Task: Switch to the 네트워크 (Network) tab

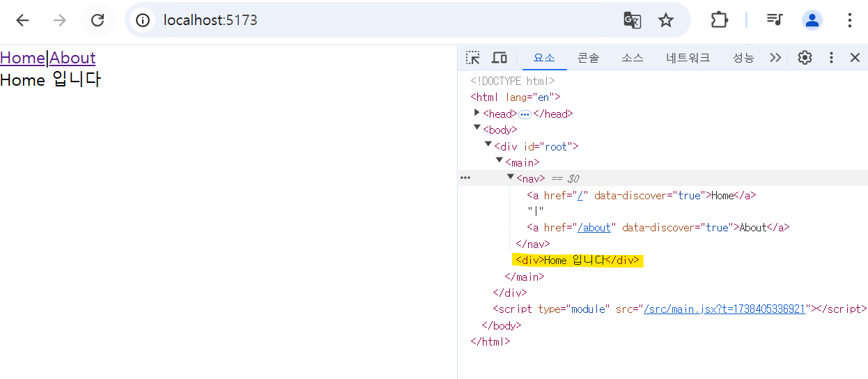Action: point(688,58)
